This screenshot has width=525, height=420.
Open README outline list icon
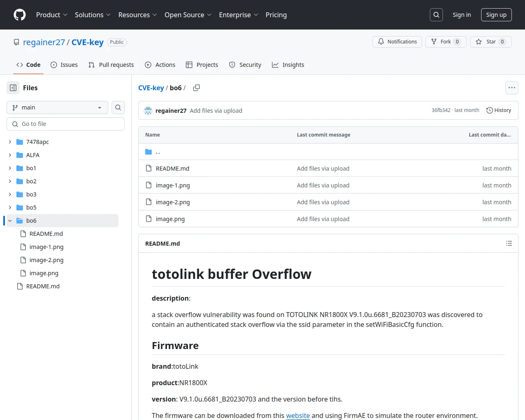coord(509,243)
